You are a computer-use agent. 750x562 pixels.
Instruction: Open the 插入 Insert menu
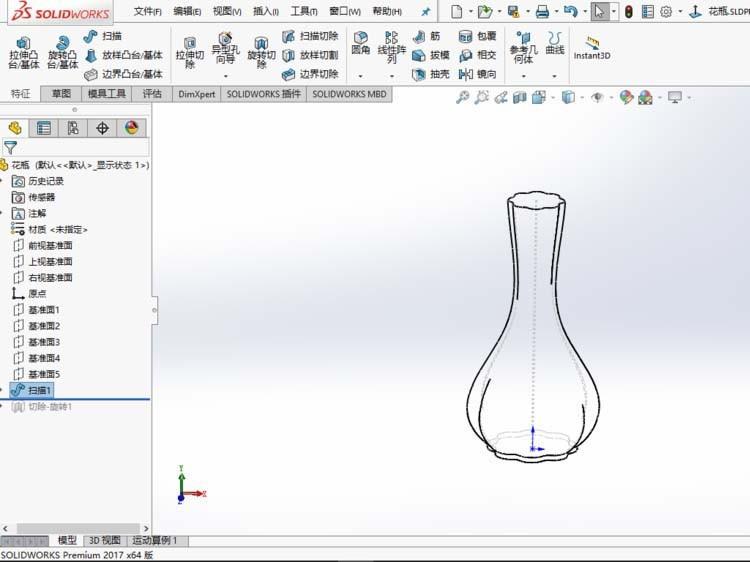point(265,11)
